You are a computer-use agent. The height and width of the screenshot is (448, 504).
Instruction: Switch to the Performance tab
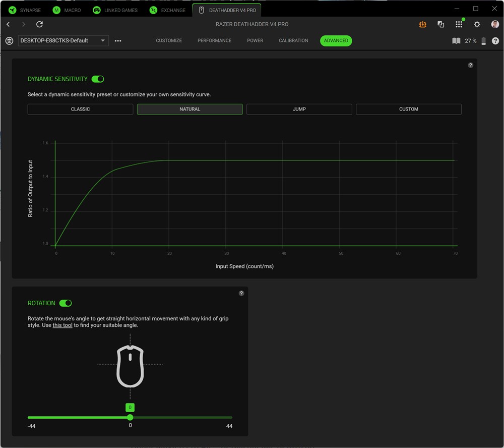[x=214, y=40]
